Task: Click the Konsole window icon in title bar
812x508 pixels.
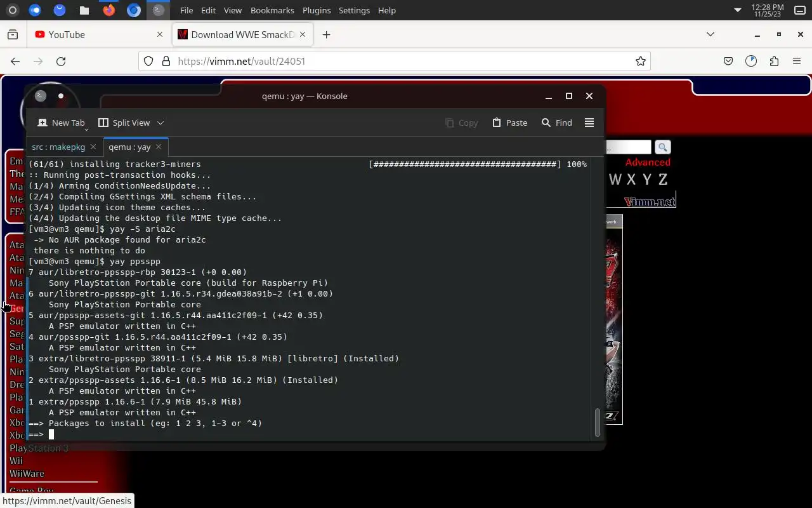Action: click(x=41, y=96)
